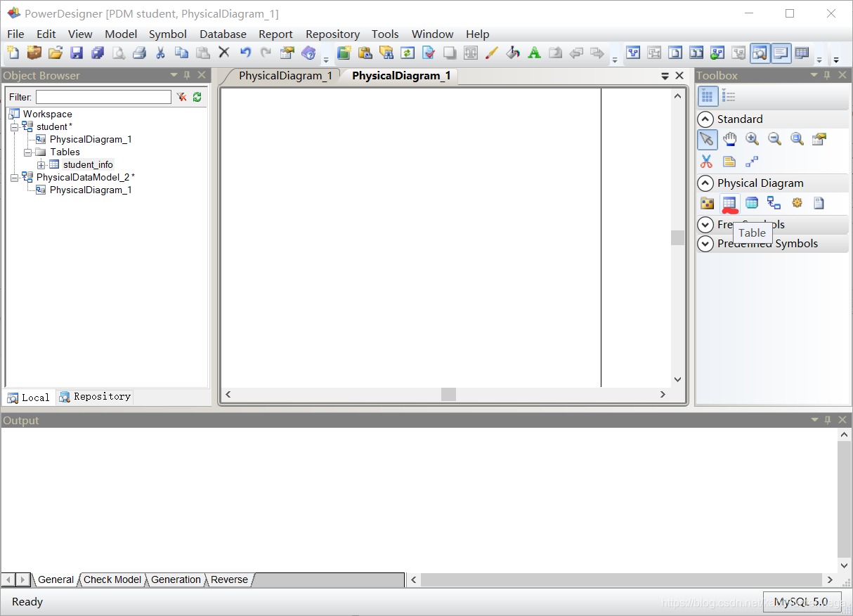
Task: Click the Open folder toolbar icon
Action: pos(56,53)
